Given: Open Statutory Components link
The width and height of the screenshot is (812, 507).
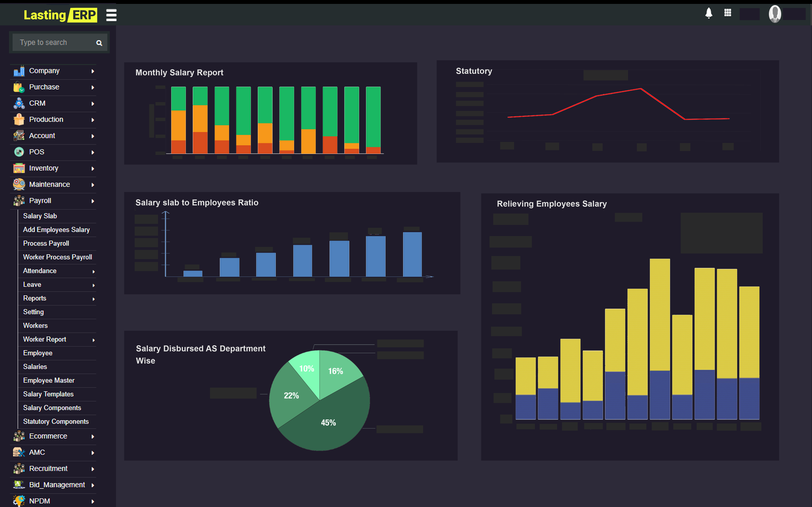Looking at the screenshot, I should (x=56, y=421).
